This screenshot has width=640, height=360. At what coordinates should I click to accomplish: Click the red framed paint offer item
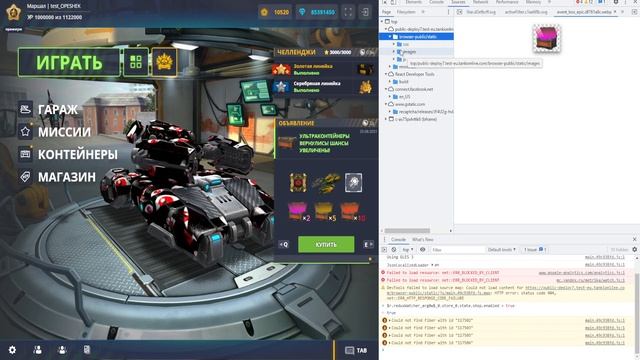(298, 182)
